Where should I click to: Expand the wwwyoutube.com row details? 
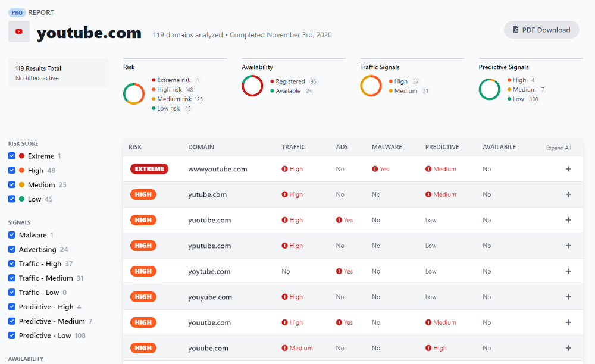coord(568,169)
